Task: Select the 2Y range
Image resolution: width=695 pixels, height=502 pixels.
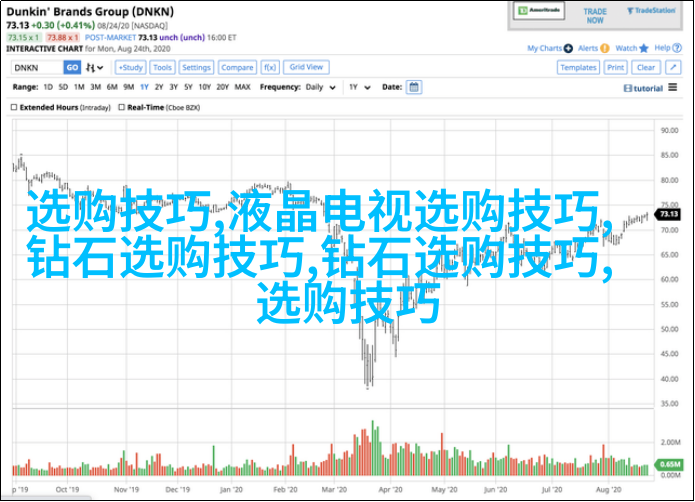Action: point(159,87)
